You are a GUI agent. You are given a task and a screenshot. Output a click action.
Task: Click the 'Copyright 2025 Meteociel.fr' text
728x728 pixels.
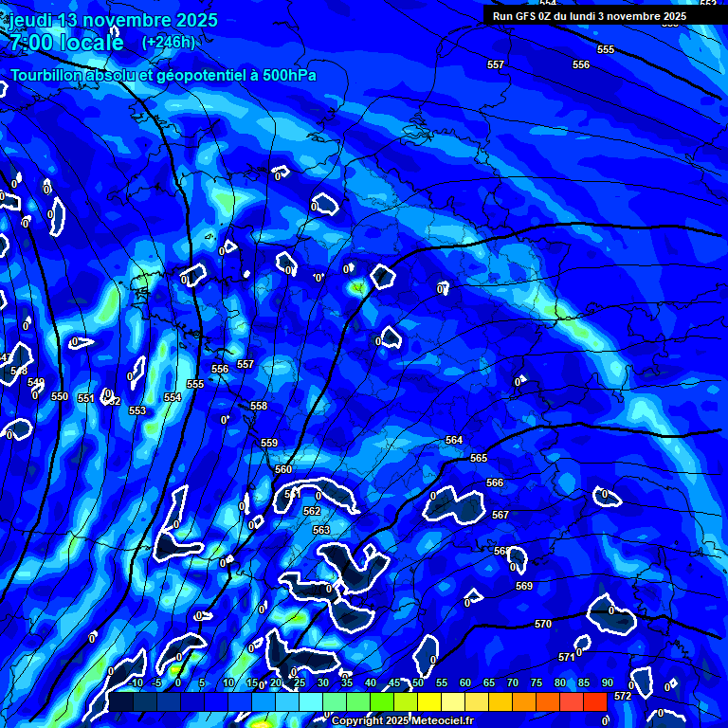[x=402, y=720]
